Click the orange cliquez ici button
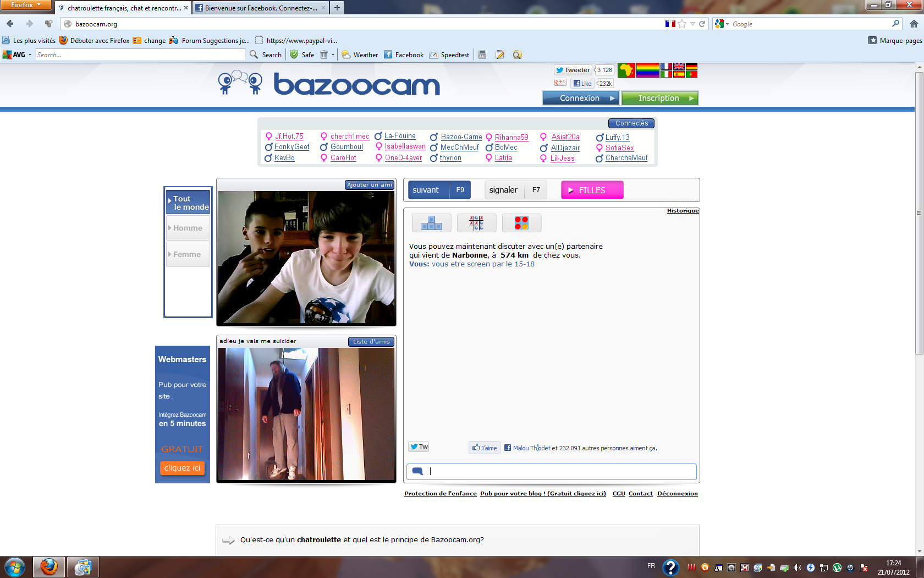This screenshot has height=578, width=924. [x=182, y=468]
